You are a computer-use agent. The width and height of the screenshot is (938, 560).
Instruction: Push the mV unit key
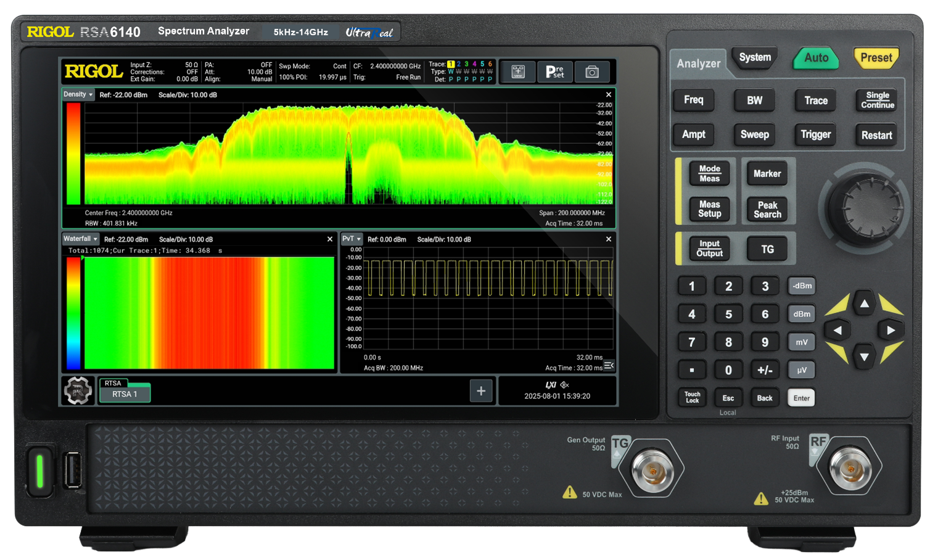pos(802,342)
